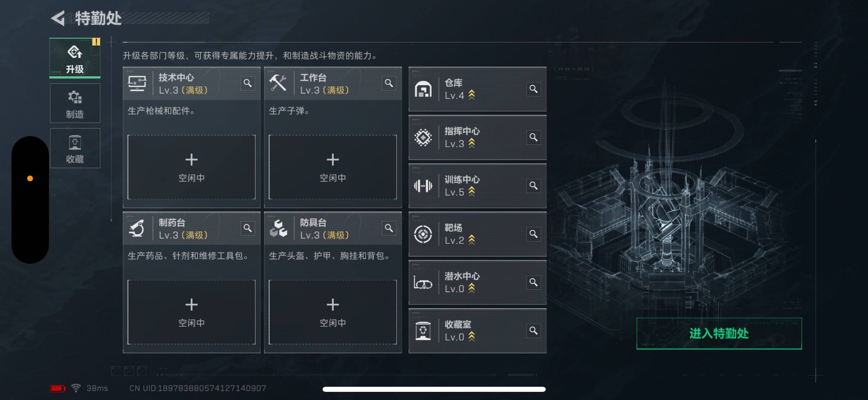This screenshot has width=868, height=400.
Task: Tap the magnifier on 仓库 card
Action: click(x=534, y=89)
